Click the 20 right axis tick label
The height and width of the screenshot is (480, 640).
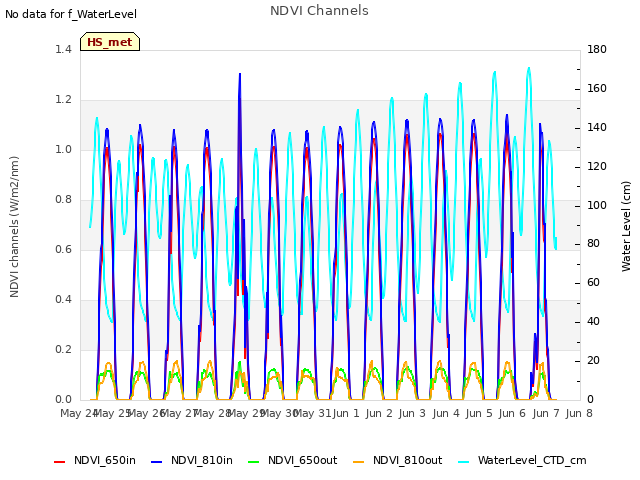click(593, 360)
